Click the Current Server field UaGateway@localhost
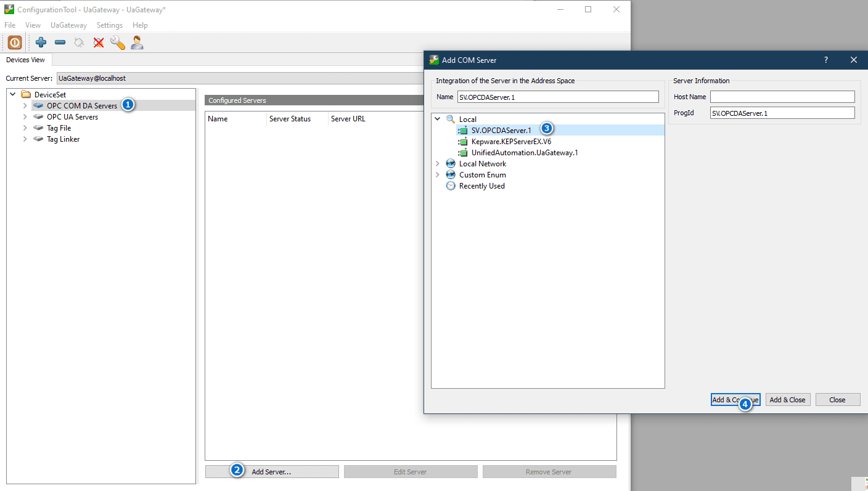Screen dimensions: 868x491 [x=240, y=78]
